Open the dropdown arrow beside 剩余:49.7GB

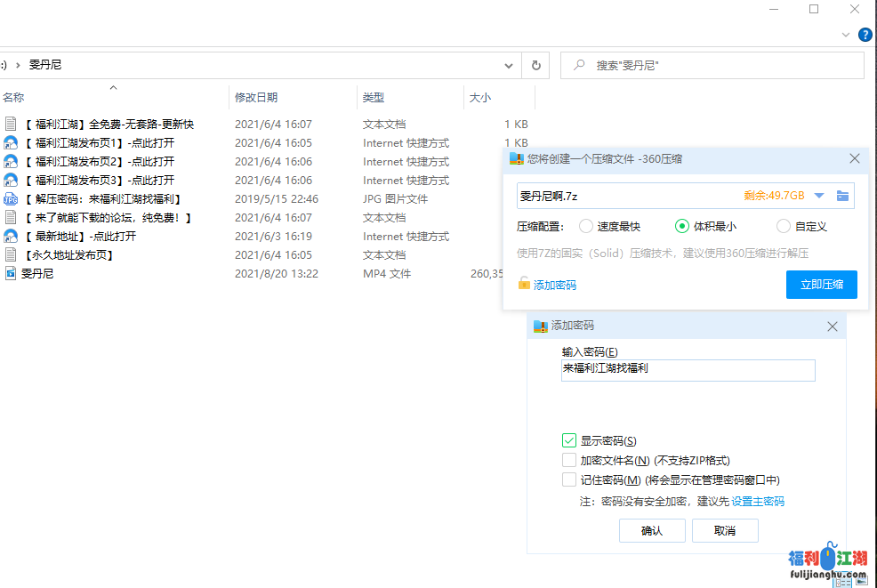819,196
